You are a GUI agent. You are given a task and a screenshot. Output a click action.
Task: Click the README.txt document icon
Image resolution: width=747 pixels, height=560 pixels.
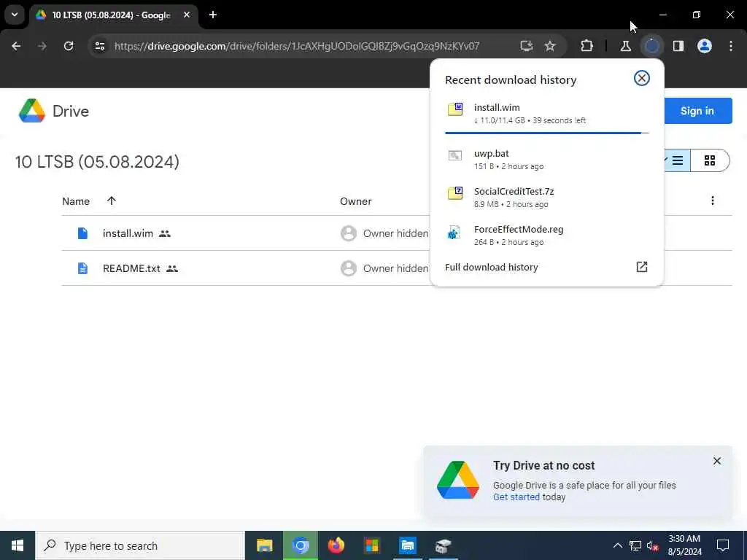[82, 268]
